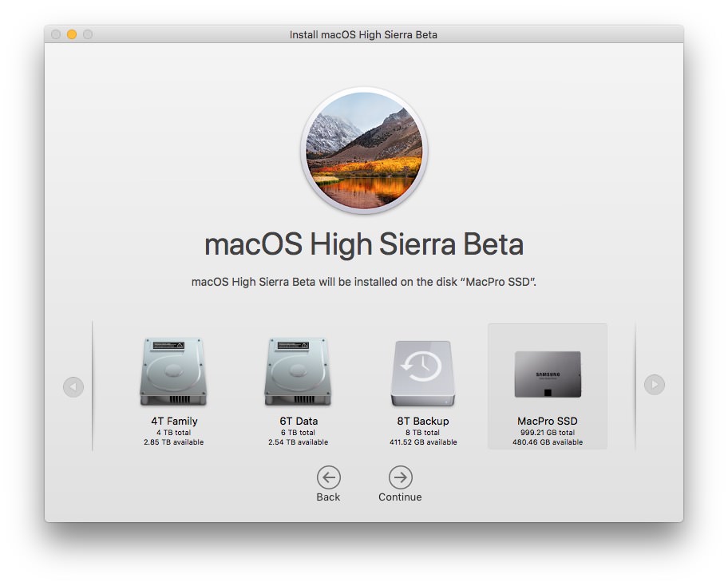This screenshot has width=728, height=586.
Task: Click "480.46 GB available" text
Action: (548, 442)
